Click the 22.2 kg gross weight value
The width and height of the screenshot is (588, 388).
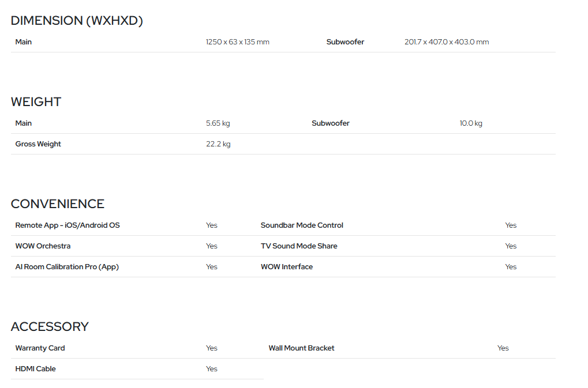pyautogui.click(x=218, y=144)
